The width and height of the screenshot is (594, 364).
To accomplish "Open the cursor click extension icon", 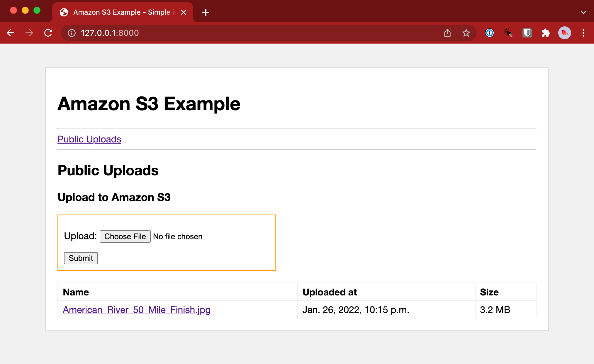I will point(508,33).
